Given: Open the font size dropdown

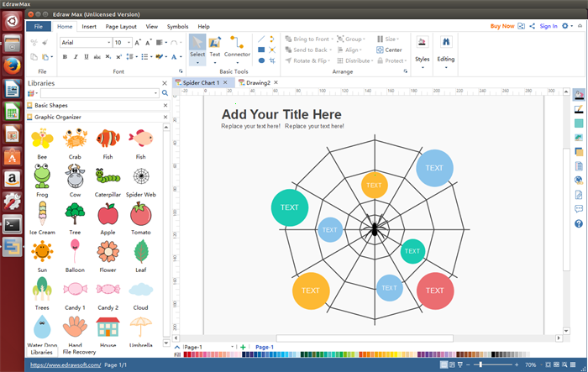Looking at the screenshot, I should tap(123, 42).
